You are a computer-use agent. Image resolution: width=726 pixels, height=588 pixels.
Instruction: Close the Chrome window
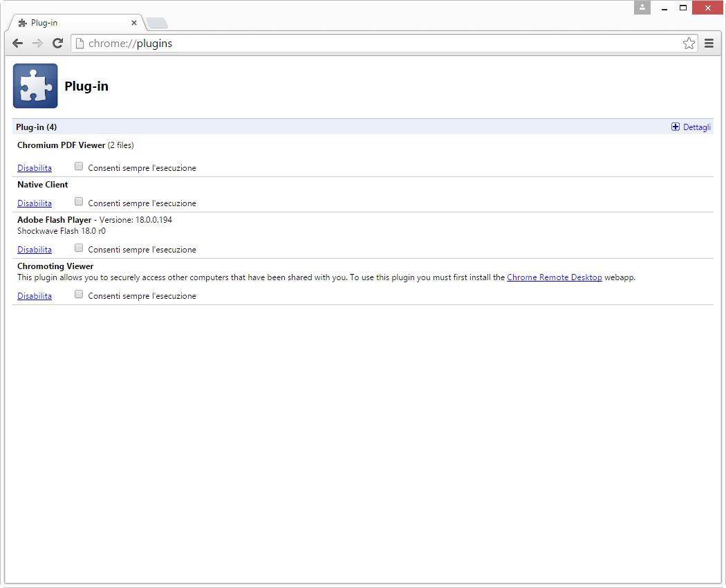click(707, 8)
